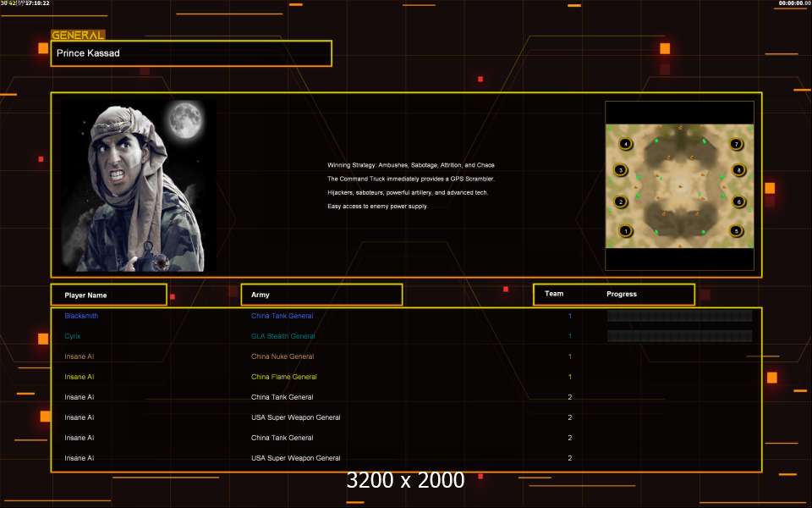Click start position 1 on the minimap
Viewport: 812px width, 508px height.
click(x=626, y=231)
